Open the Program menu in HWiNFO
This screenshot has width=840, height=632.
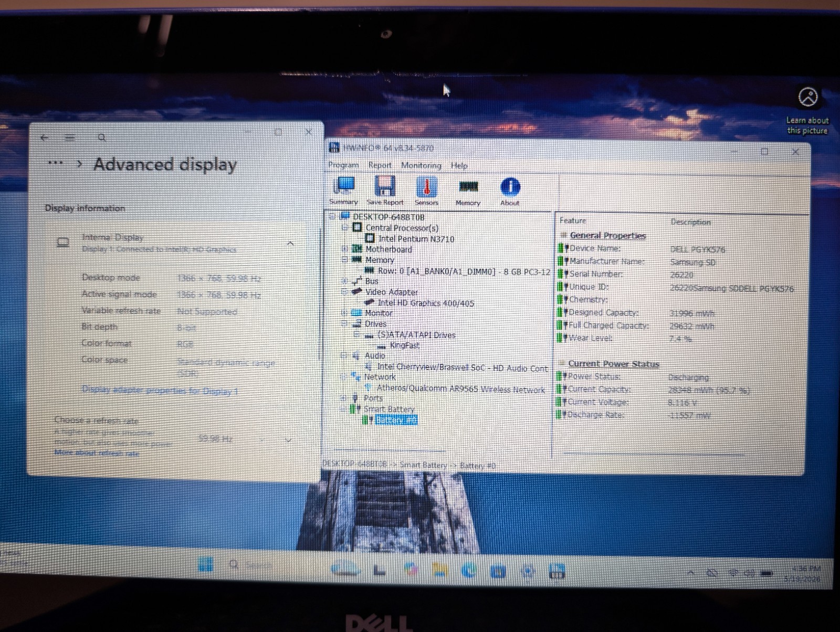[343, 165]
